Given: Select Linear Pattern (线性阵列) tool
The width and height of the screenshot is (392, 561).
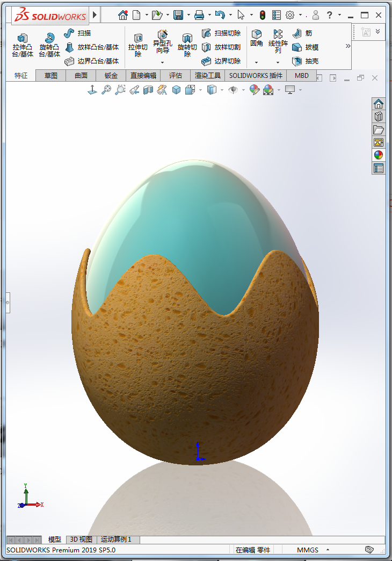Looking at the screenshot, I should click(x=278, y=41).
